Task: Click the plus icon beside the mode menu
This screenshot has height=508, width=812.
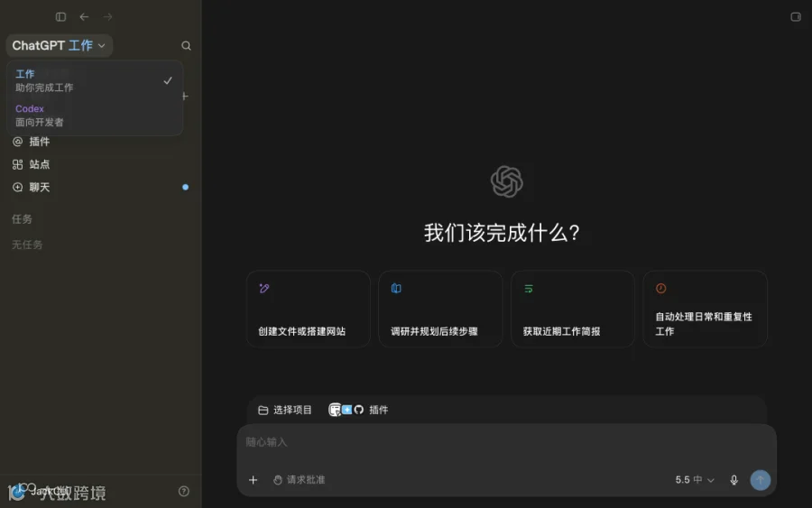Action: pyautogui.click(x=185, y=97)
